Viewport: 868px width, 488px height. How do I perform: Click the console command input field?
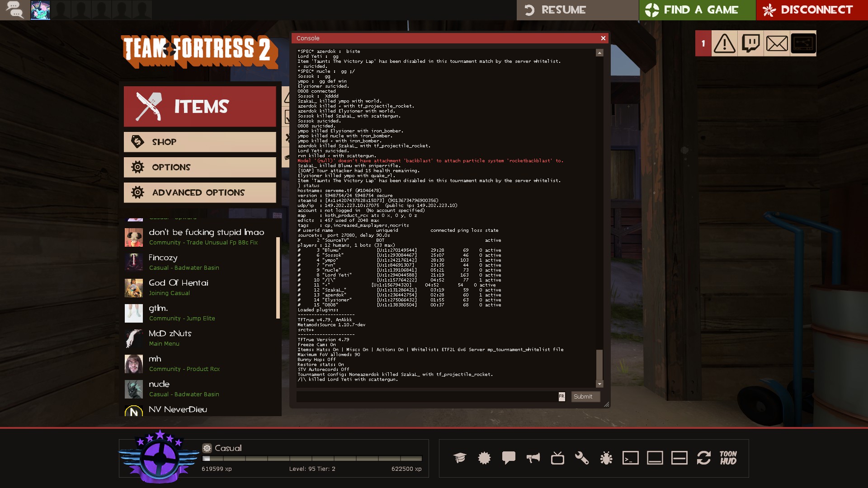(427, 397)
